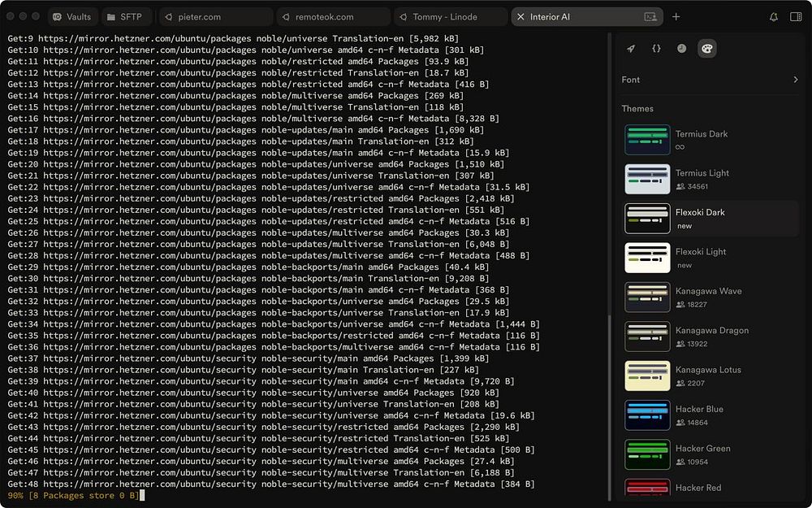Image resolution: width=812 pixels, height=508 pixels.
Task: Click the users icon beside 13922
Action: coord(680,344)
